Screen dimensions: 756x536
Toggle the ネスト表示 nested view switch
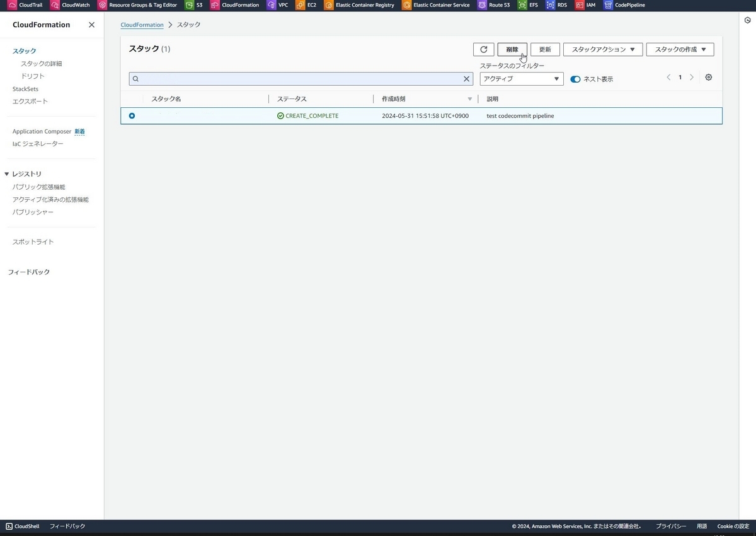pyautogui.click(x=575, y=79)
